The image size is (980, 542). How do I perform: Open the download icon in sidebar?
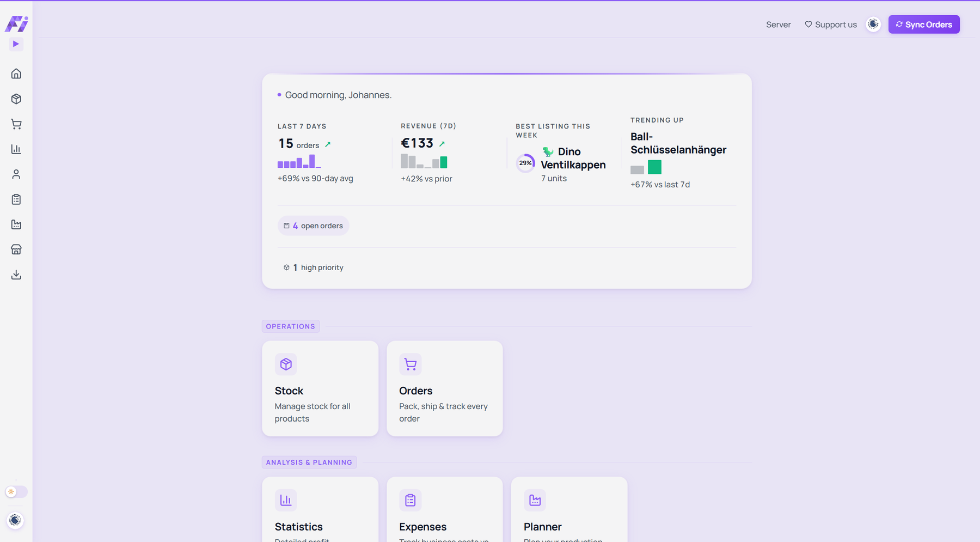coord(16,275)
